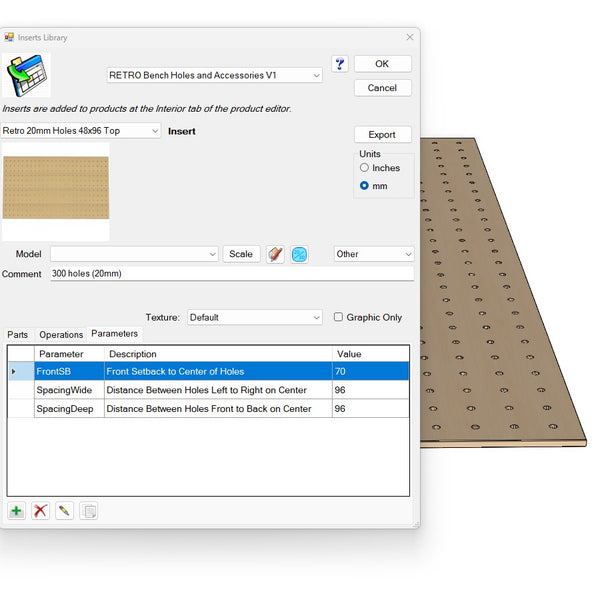Select the Inches units radio button
Screen dimensions: 600x600
(x=365, y=168)
